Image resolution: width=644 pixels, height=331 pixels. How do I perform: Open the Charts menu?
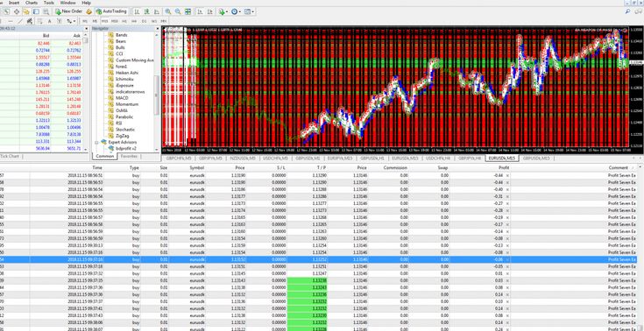coord(32,3)
